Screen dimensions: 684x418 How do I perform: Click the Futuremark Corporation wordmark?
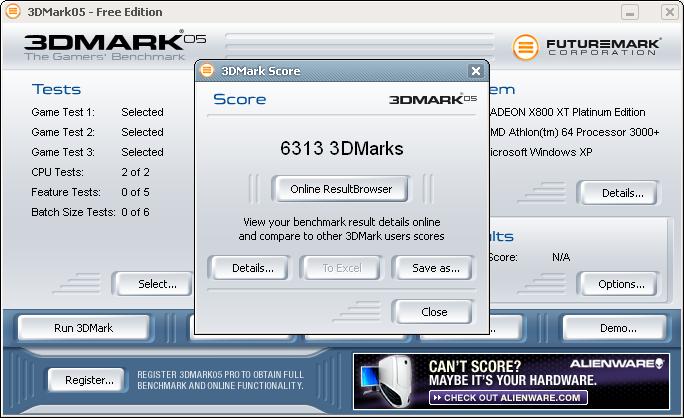coord(603,47)
